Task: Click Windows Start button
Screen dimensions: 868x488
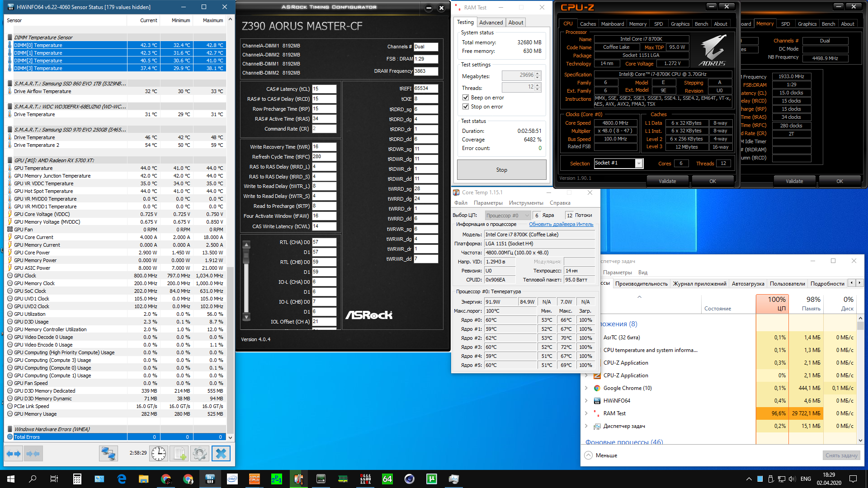Action: [11, 479]
